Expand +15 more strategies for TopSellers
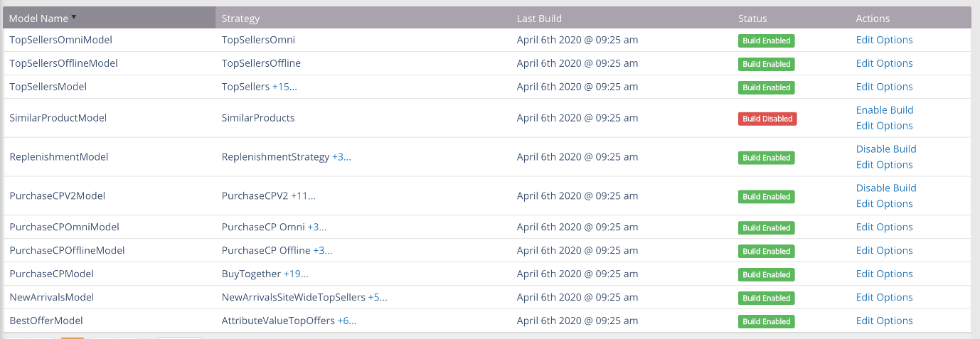The image size is (980, 339). (x=284, y=87)
